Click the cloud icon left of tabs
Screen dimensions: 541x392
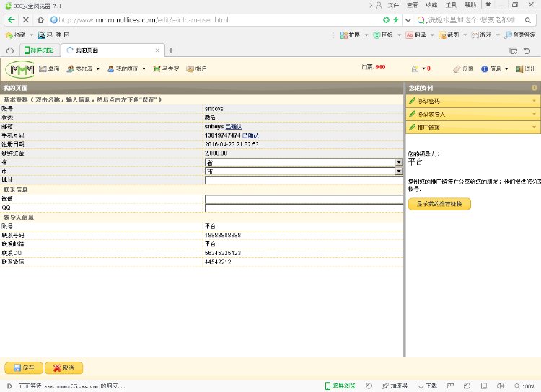pos(10,50)
